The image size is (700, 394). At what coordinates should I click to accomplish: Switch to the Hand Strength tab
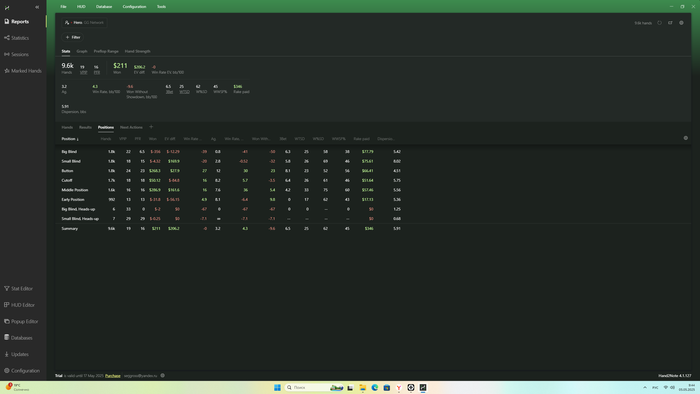tap(138, 51)
